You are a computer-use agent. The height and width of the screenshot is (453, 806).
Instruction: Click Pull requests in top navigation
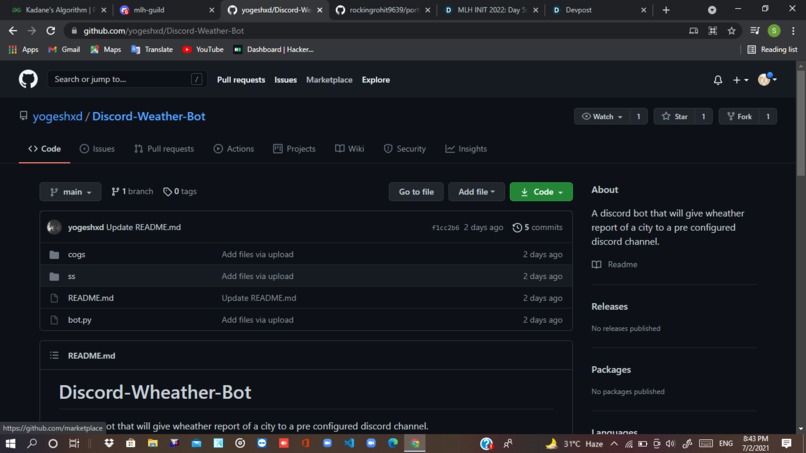pos(241,80)
